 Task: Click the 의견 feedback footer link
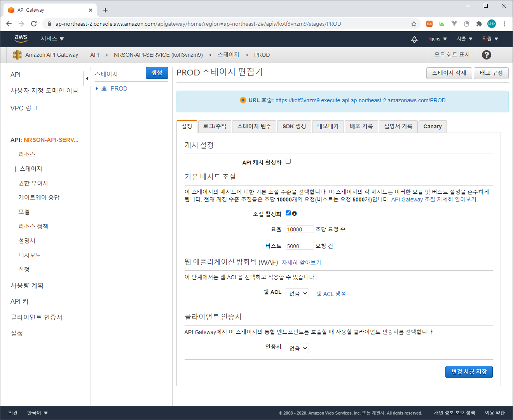[13, 413]
